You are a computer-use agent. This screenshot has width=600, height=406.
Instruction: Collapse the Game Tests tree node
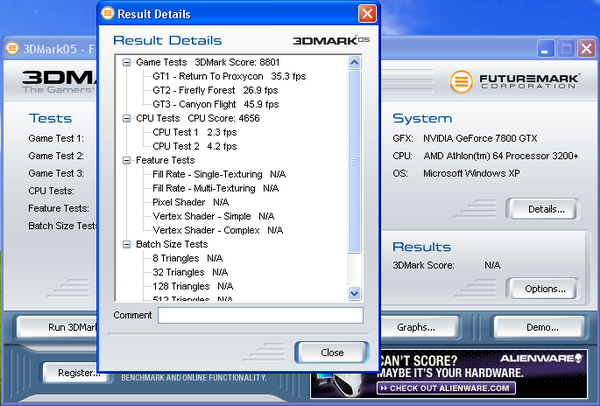coord(126,62)
